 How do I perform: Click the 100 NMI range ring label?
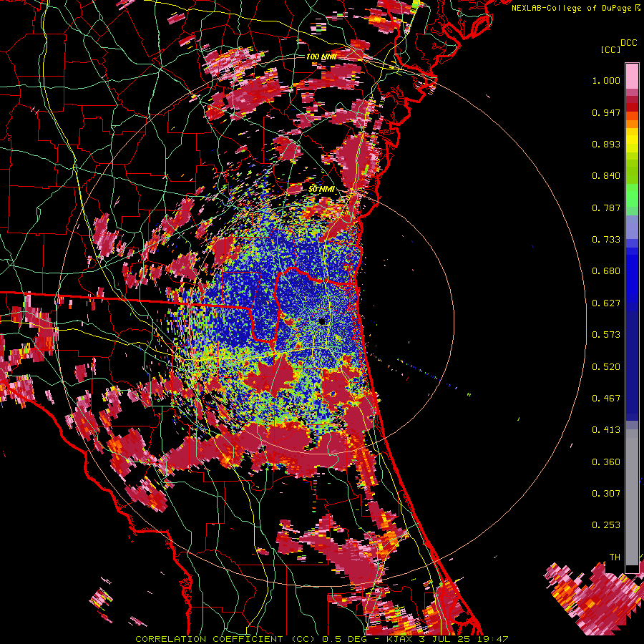coord(321,57)
